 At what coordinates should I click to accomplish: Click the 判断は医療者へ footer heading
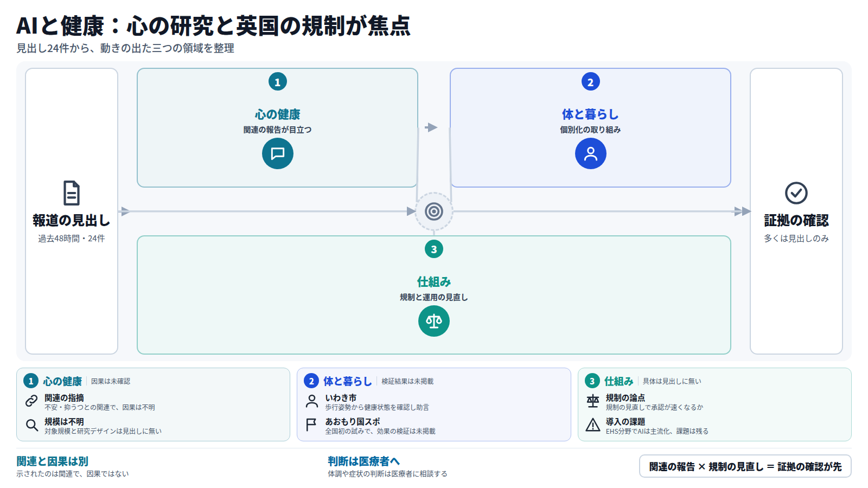364,461
